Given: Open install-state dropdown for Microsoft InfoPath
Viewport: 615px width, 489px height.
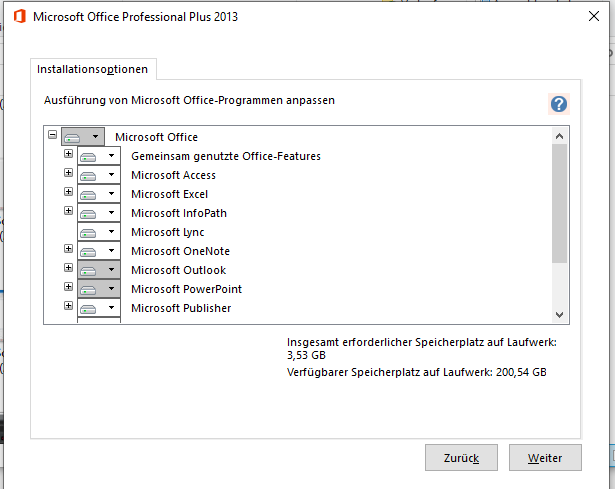Looking at the screenshot, I should coord(99,213).
